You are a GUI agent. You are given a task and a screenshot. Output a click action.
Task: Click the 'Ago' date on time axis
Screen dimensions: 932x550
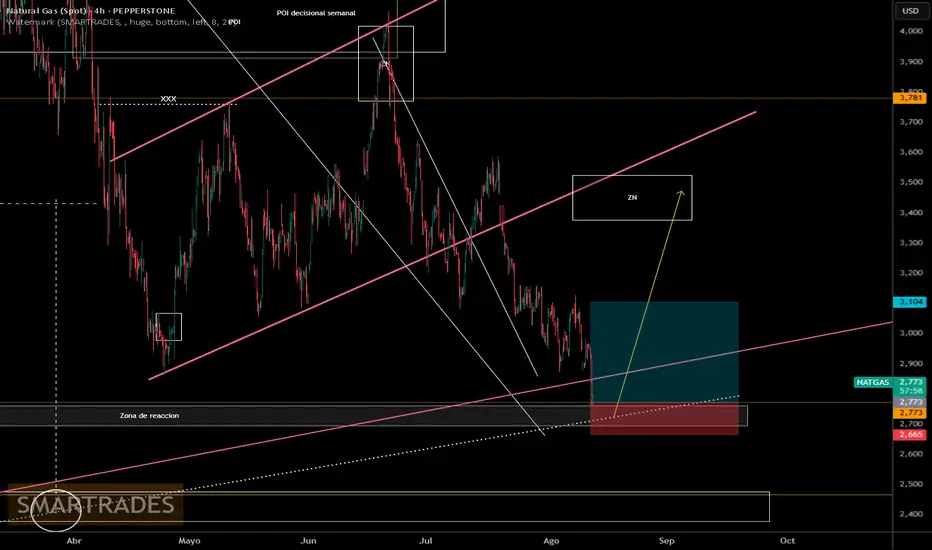pos(551,540)
